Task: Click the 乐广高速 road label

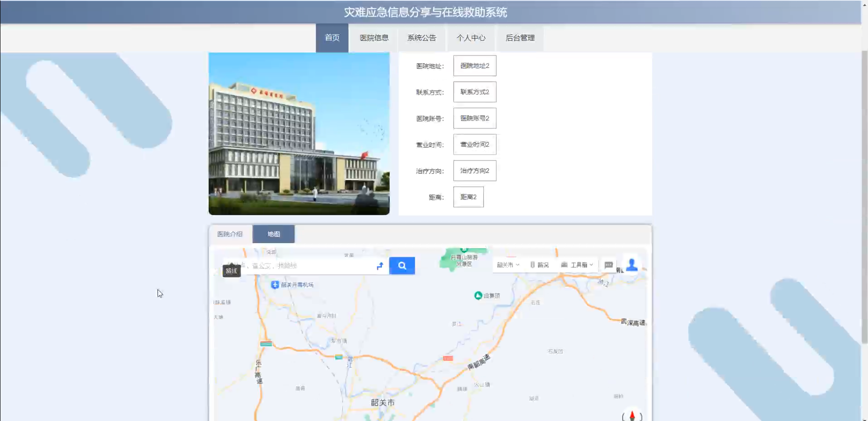Action: pos(259,372)
